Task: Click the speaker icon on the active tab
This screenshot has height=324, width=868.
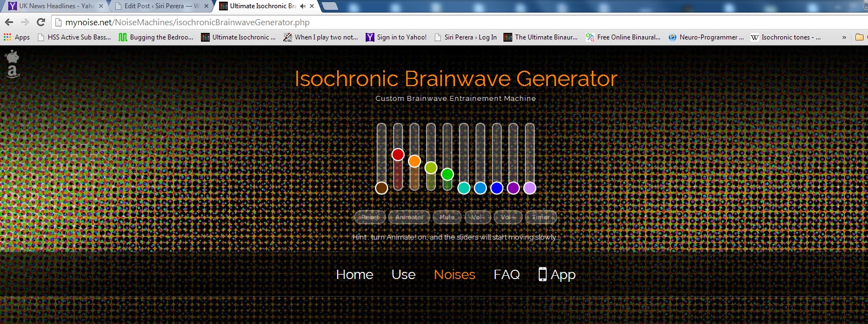Action: click(x=303, y=6)
